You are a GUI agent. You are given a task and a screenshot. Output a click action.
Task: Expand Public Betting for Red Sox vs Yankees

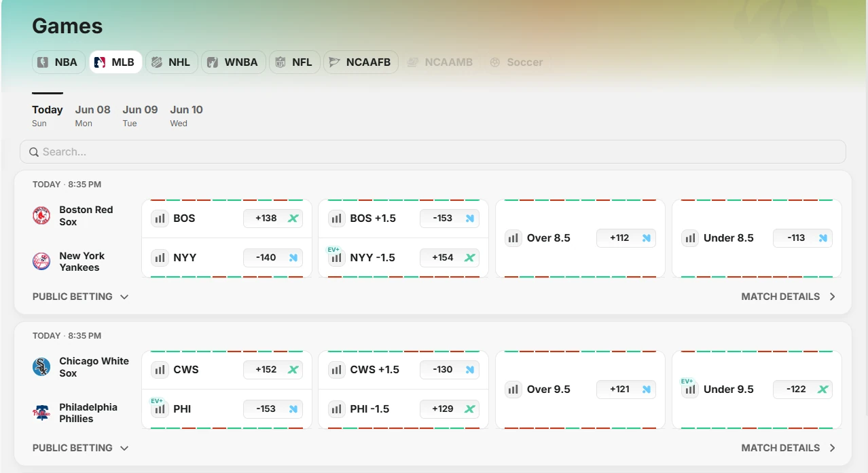click(x=80, y=297)
